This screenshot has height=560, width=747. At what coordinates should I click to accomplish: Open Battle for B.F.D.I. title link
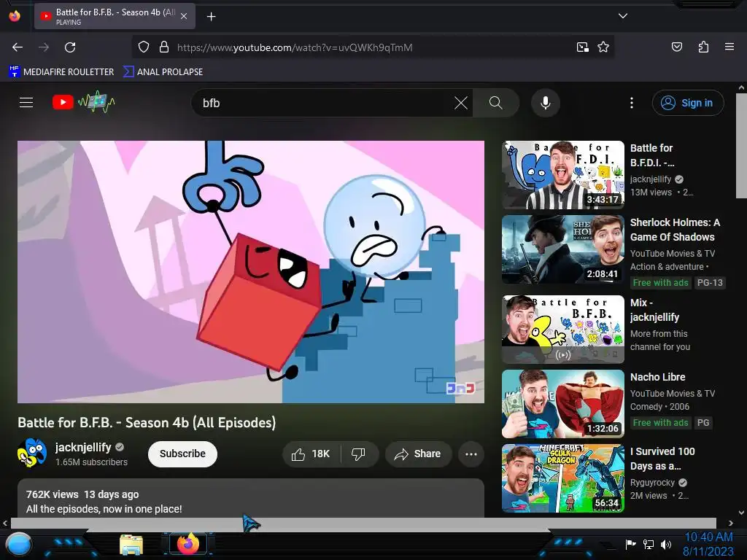click(652, 155)
